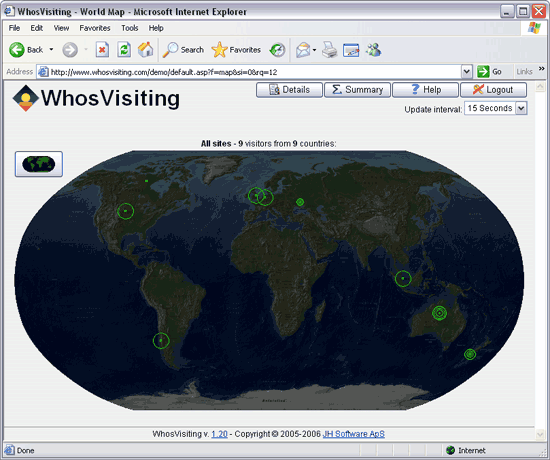Screen dimensions: 550x460
Task: Open Mail dropdown arrow
Action: (x=314, y=50)
